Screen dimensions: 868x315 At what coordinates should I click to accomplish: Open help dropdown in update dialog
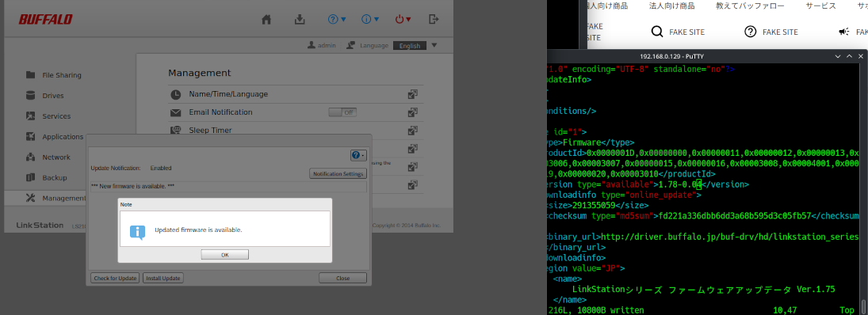[358, 156]
